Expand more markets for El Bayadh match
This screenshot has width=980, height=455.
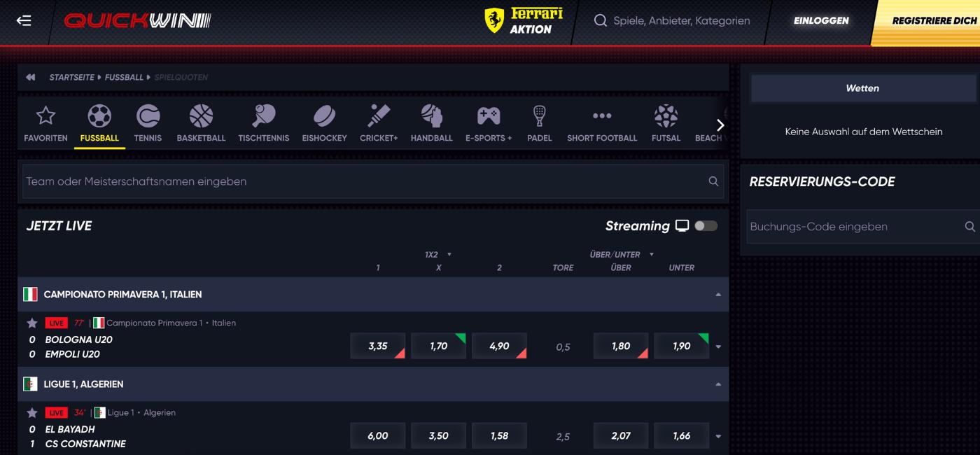pyautogui.click(x=718, y=436)
